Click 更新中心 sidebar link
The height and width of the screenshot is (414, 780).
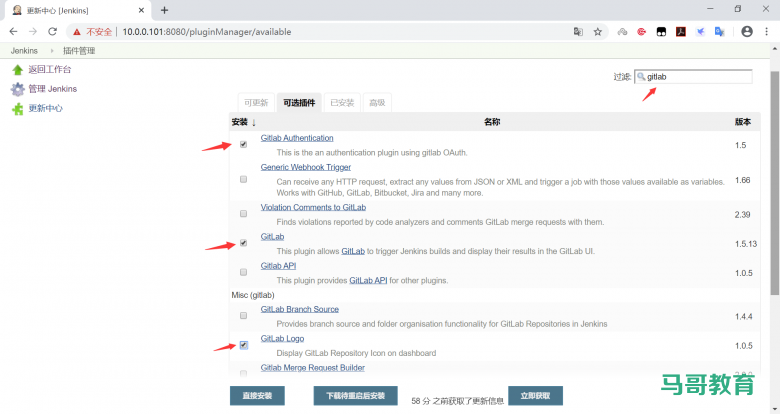click(x=45, y=108)
